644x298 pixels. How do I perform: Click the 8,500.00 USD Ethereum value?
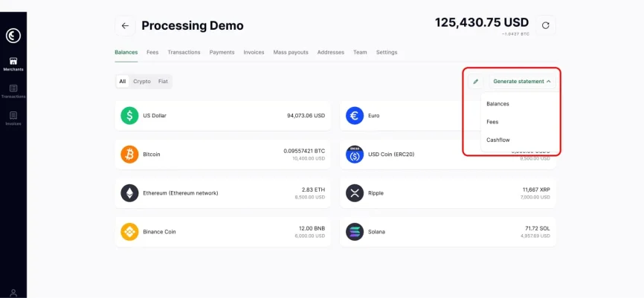point(310,197)
